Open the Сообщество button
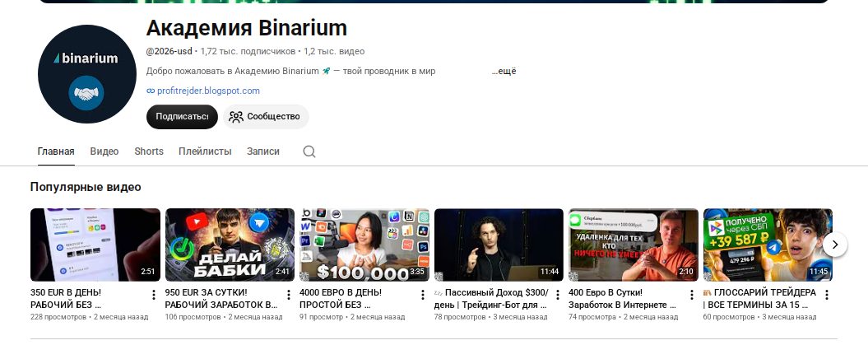Image resolution: width=868 pixels, height=345 pixels. (x=266, y=117)
